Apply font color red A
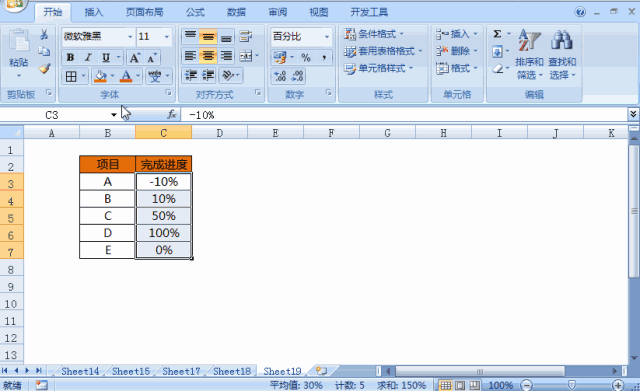The width and height of the screenshot is (640, 391). coord(126,76)
